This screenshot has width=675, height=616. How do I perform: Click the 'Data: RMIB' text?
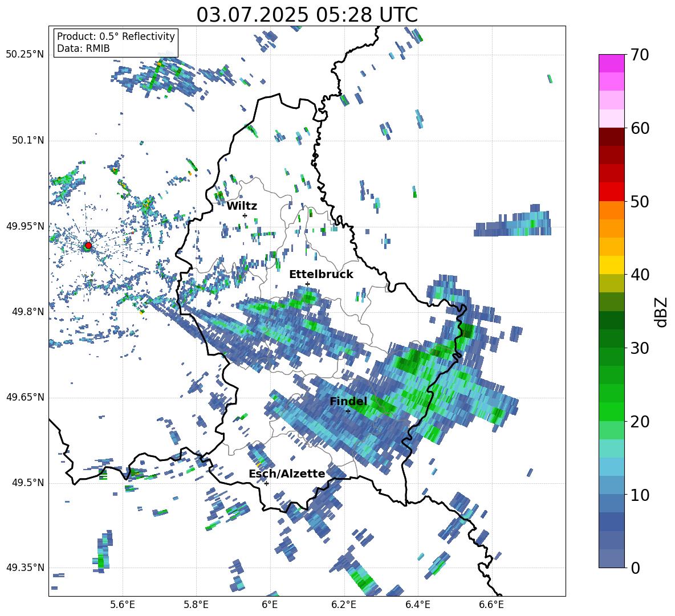coord(83,48)
